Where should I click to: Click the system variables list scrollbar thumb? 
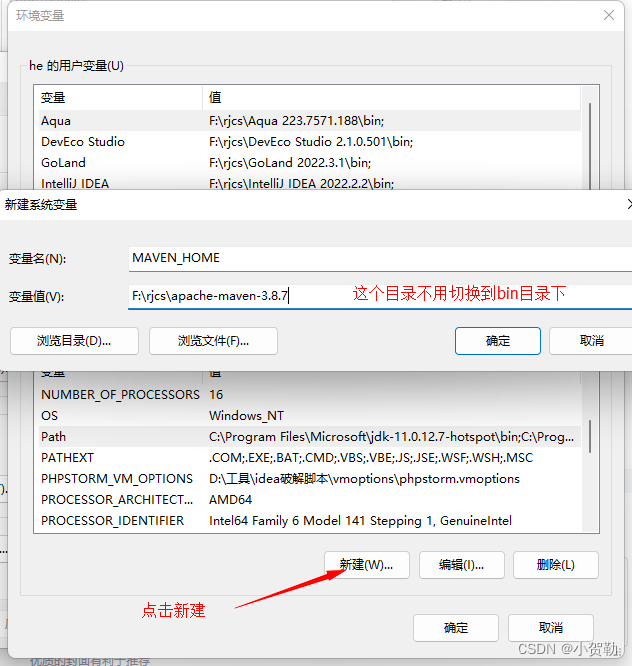pos(590,437)
